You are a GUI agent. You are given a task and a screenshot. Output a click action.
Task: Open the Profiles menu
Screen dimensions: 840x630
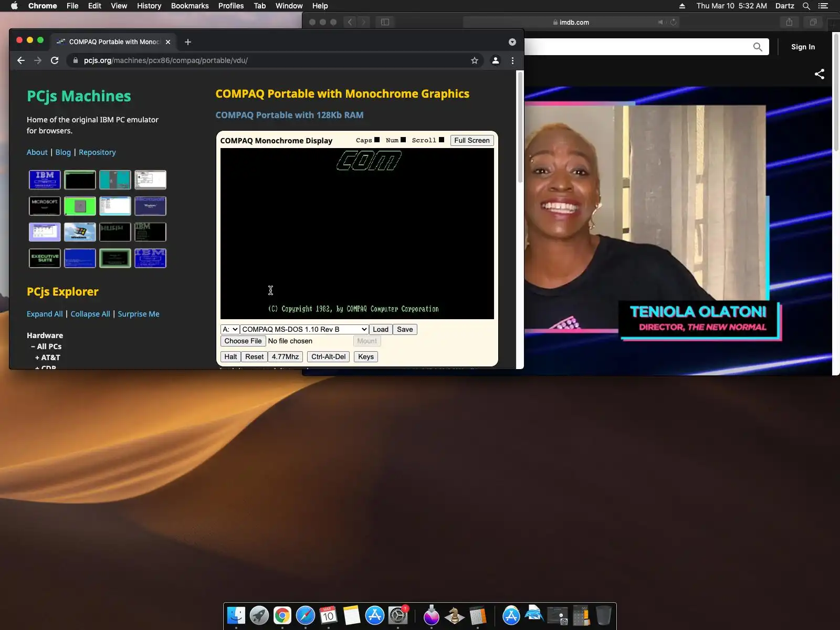pyautogui.click(x=231, y=6)
